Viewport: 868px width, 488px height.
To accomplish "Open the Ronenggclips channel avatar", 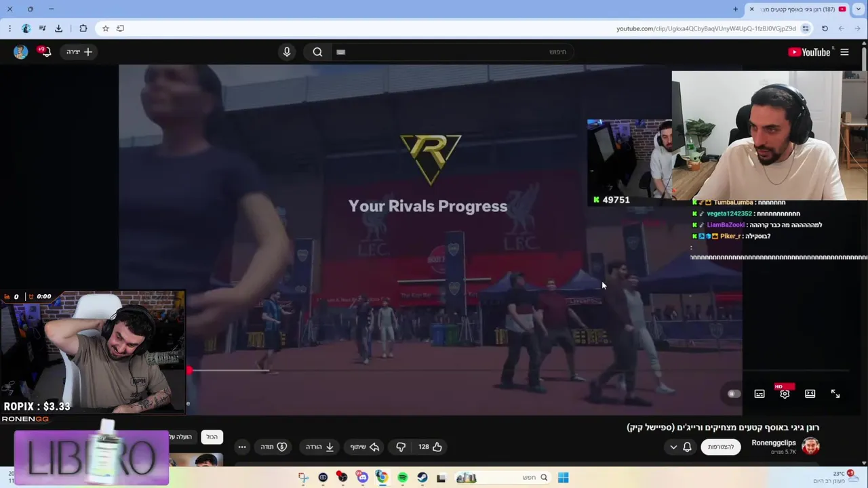I will pos(810,446).
